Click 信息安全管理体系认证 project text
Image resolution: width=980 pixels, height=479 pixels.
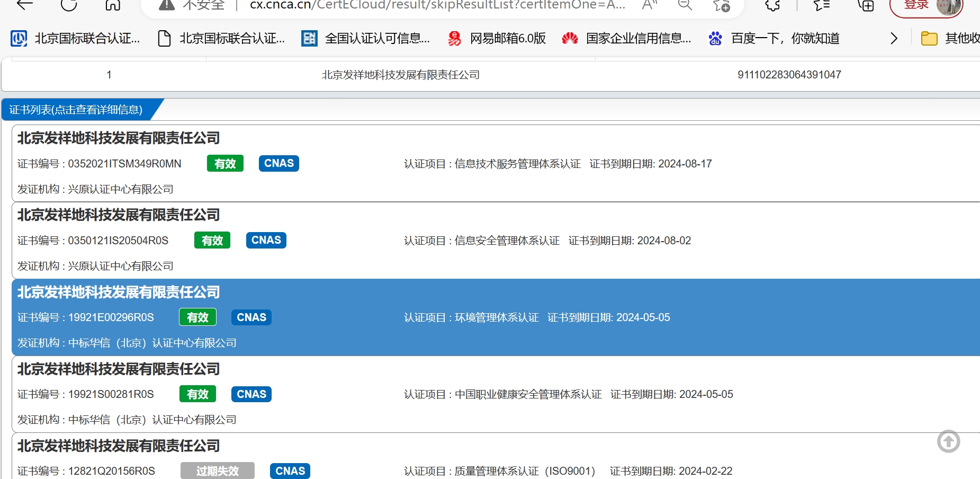[x=507, y=241]
